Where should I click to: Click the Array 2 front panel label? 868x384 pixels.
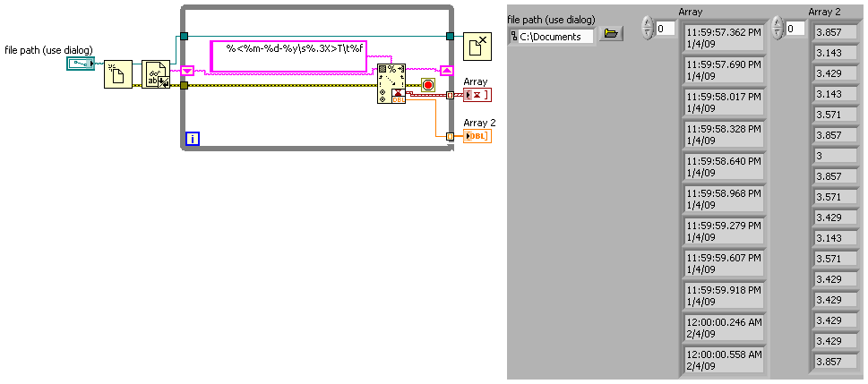click(x=824, y=11)
